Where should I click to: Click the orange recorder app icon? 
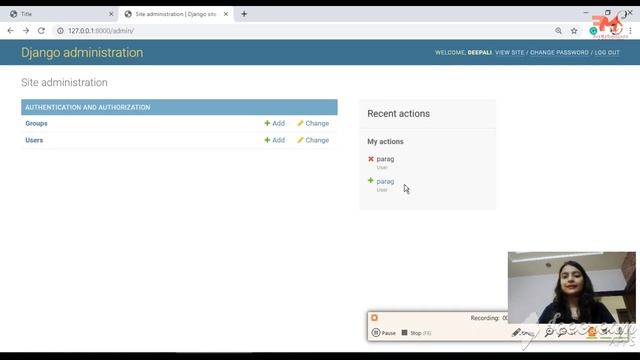pyautogui.click(x=374, y=318)
